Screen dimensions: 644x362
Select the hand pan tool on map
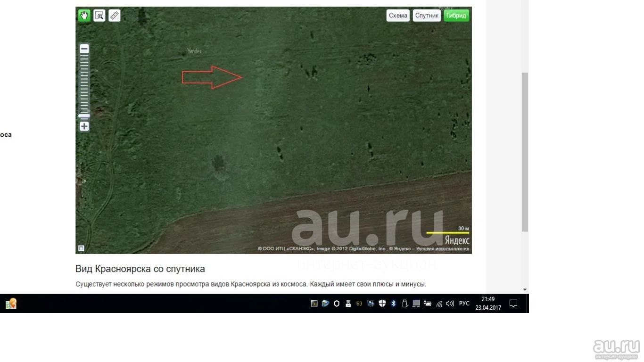pos(84,16)
